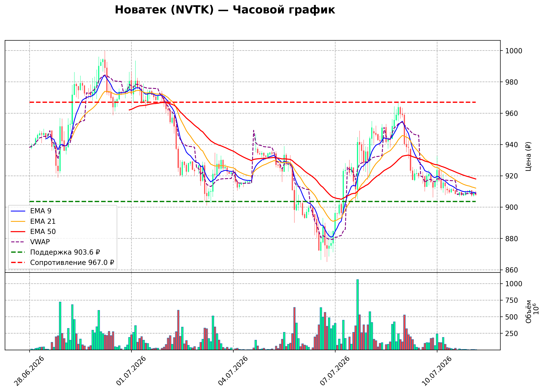Click the chart title Новатек (NVTK)
The width and height of the screenshot is (545, 392).
[x=164, y=10]
